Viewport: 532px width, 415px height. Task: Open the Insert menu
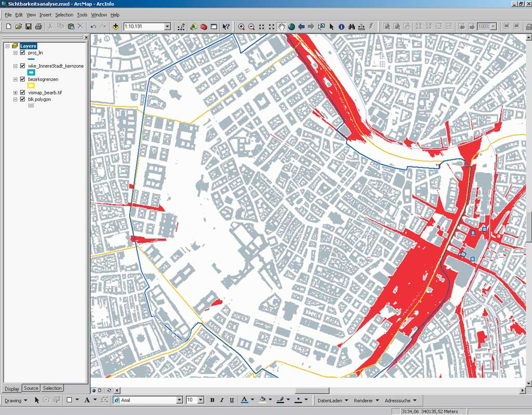tap(46, 15)
